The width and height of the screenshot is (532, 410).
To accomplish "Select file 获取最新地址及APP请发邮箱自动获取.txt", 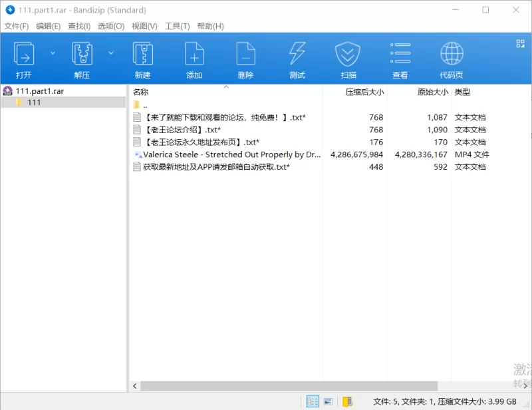I will pyautogui.click(x=216, y=167).
